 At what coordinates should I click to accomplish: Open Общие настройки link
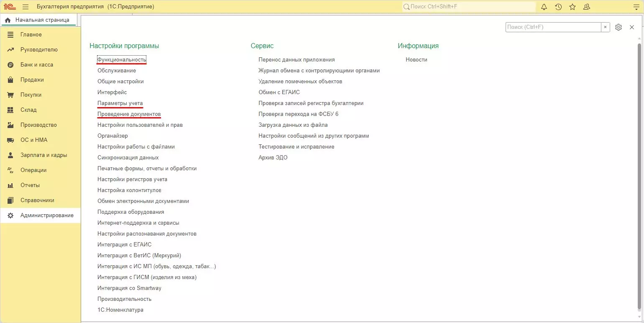[120, 82]
